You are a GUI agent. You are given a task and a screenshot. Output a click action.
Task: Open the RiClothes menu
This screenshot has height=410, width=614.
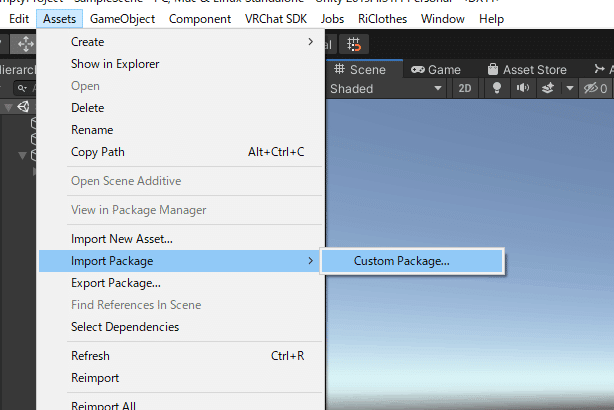pos(382,19)
